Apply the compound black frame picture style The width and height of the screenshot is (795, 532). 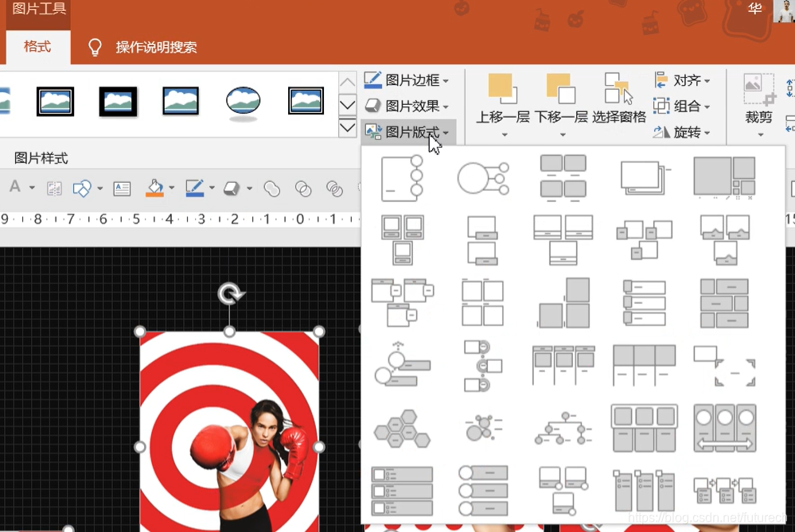click(306, 101)
